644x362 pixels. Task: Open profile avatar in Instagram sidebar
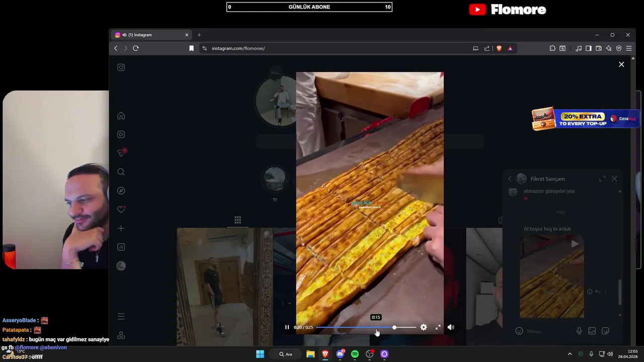tap(121, 266)
